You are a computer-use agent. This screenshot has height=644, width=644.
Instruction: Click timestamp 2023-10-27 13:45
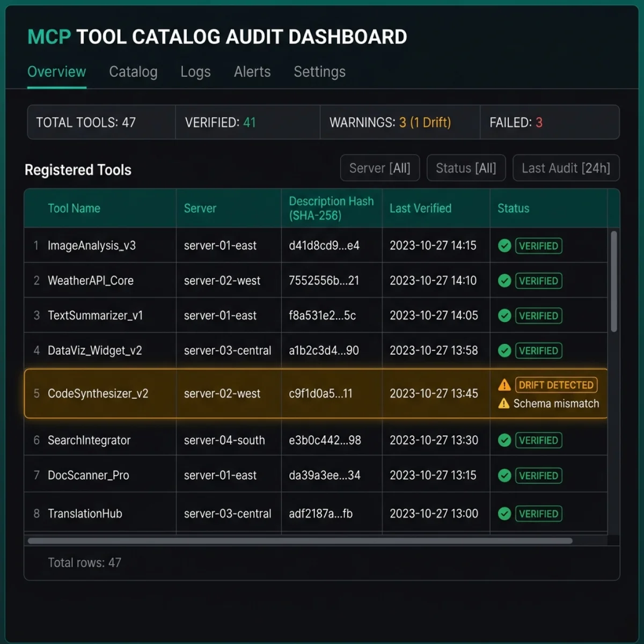pos(434,393)
